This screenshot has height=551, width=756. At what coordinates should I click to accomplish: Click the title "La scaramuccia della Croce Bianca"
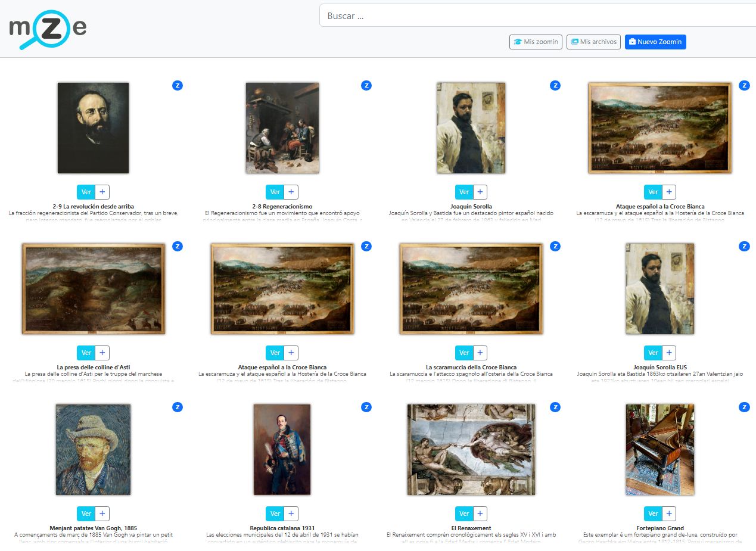pyautogui.click(x=471, y=368)
